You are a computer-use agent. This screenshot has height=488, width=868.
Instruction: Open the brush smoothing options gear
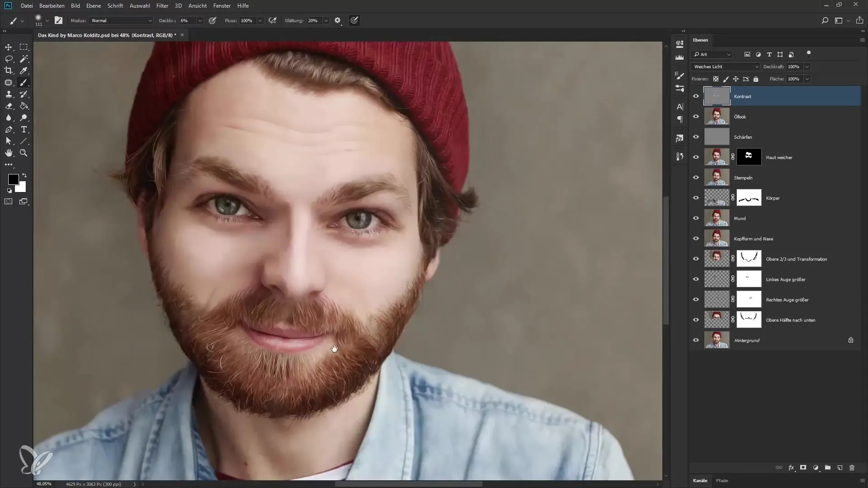coord(337,20)
